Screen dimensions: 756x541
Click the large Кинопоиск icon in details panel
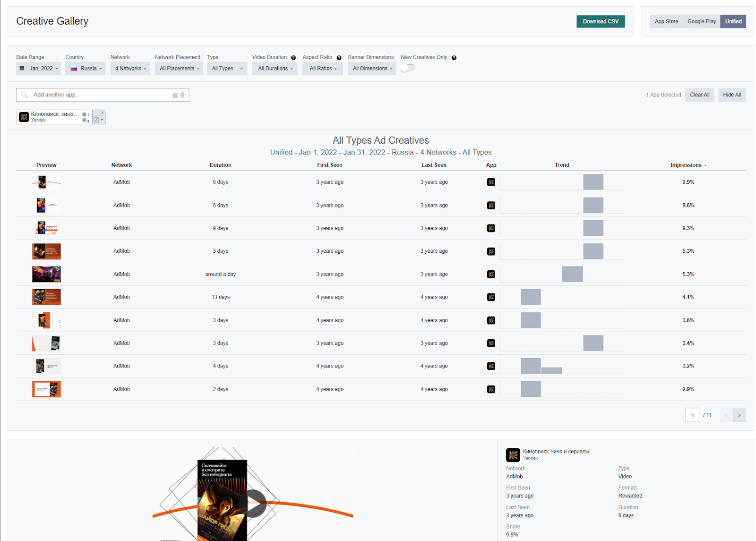513,455
